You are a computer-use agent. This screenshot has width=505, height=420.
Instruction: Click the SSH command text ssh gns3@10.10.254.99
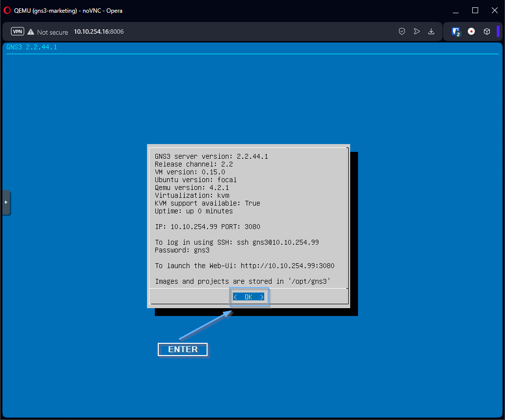[277, 242]
